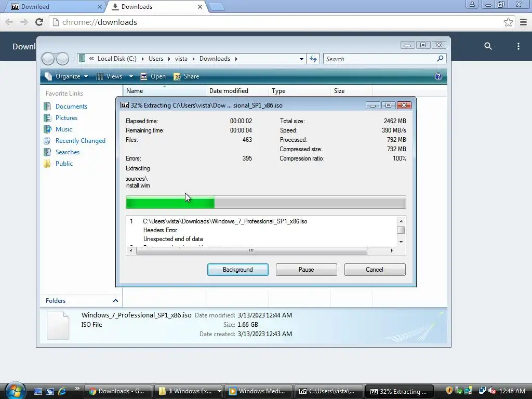Image resolution: width=532 pixels, height=399 pixels.
Task: Click the Chrome user profile icon
Action: (472, 5)
